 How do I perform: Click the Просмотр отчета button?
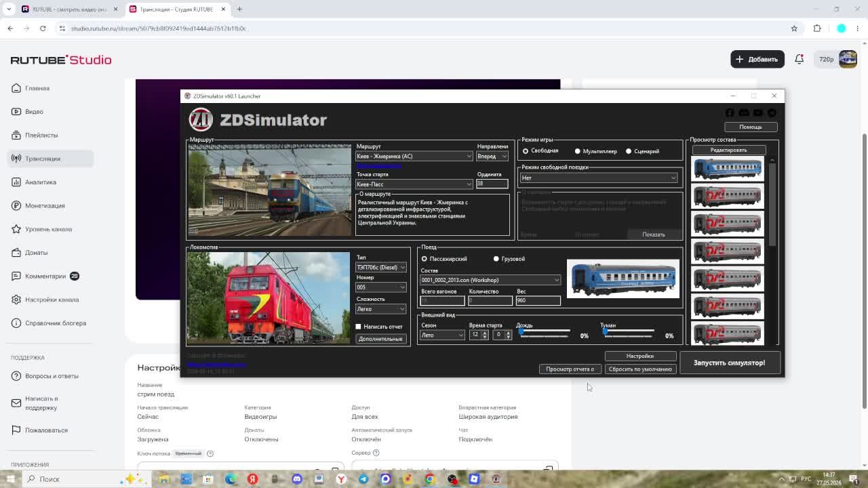tap(570, 369)
